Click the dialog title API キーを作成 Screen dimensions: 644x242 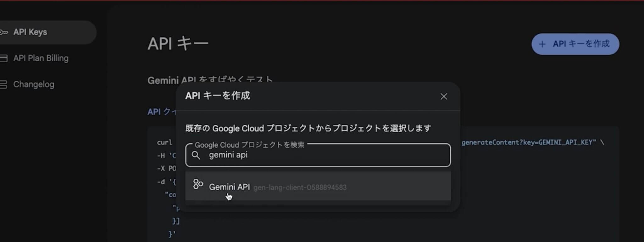(218, 96)
